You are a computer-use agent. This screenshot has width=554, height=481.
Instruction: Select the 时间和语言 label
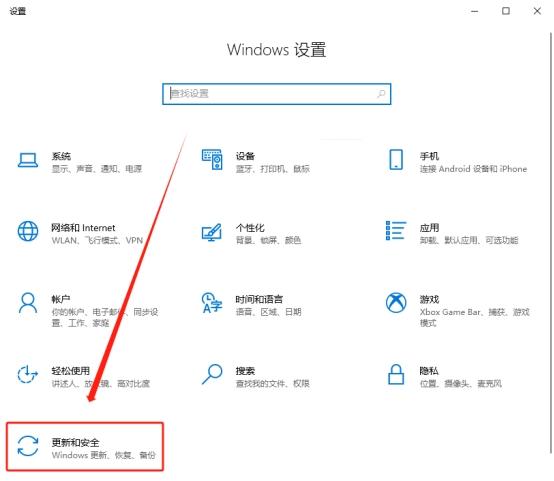[259, 299]
